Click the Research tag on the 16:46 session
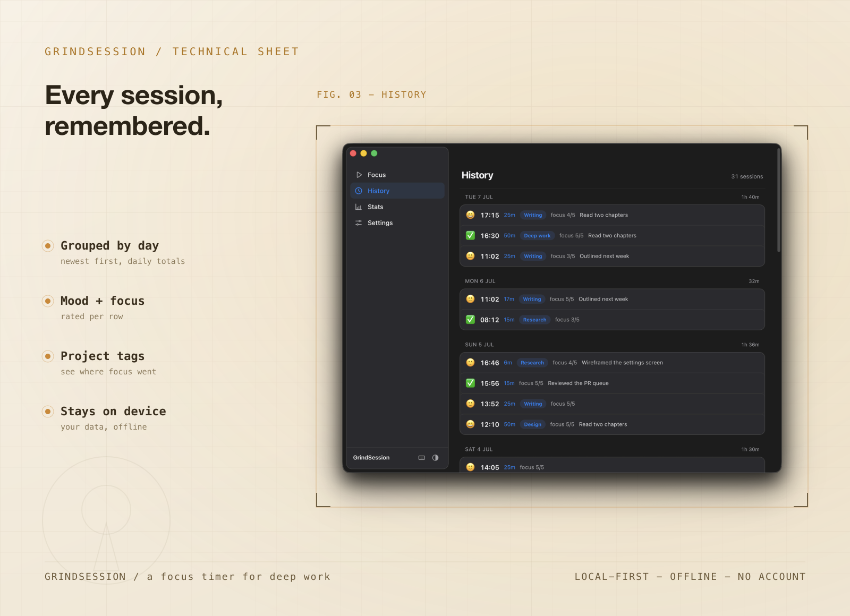 532,363
